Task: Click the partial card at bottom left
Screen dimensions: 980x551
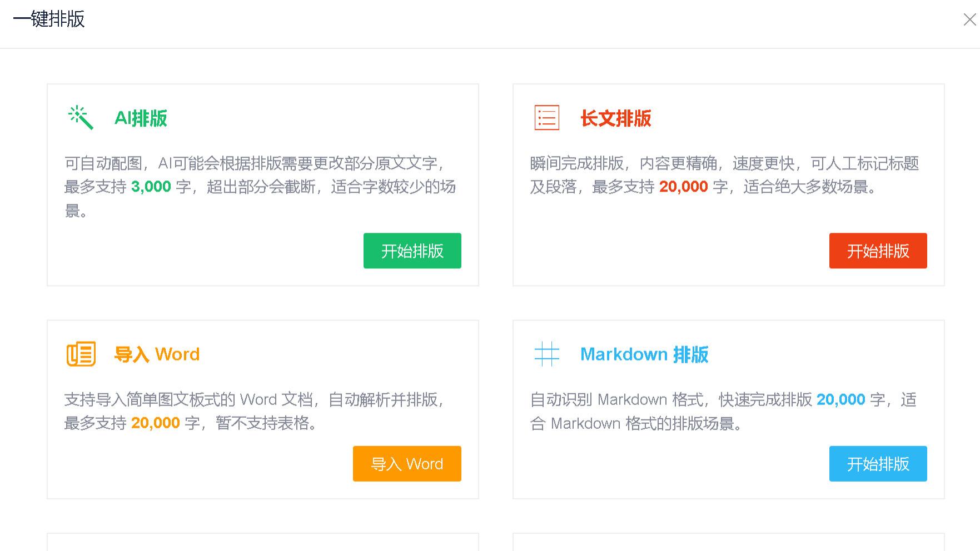Action: pyautogui.click(x=262, y=542)
